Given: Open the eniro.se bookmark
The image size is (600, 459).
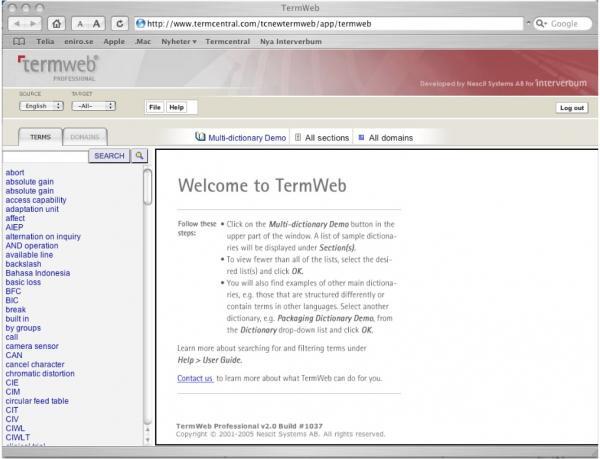Looking at the screenshot, I should pos(79,41).
